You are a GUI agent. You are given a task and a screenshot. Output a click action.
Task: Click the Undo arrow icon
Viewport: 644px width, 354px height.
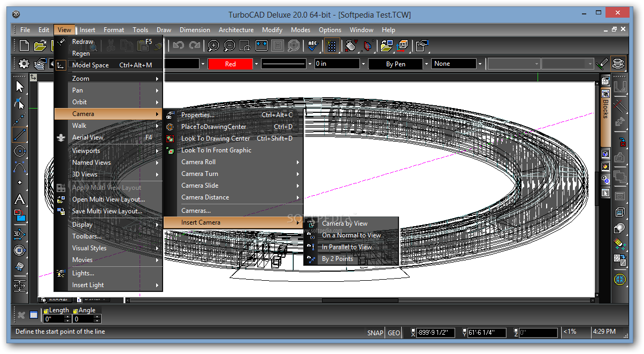pos(179,46)
